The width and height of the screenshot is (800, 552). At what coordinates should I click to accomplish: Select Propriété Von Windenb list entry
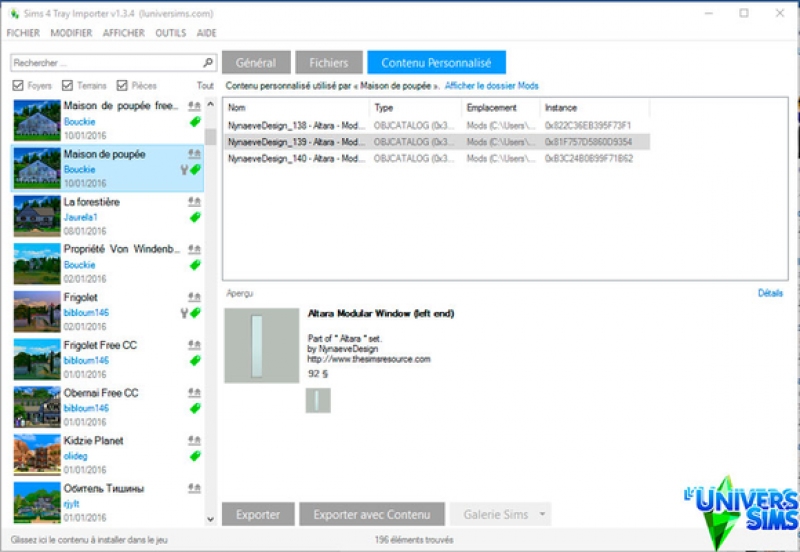tap(107, 264)
